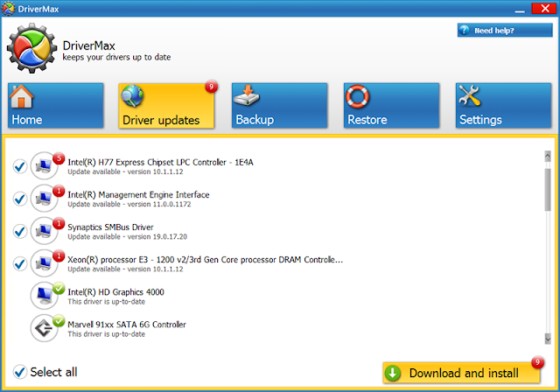This screenshot has height=392, width=560.
Task: Click the Synaptics SMBus device icon
Action: (44, 231)
